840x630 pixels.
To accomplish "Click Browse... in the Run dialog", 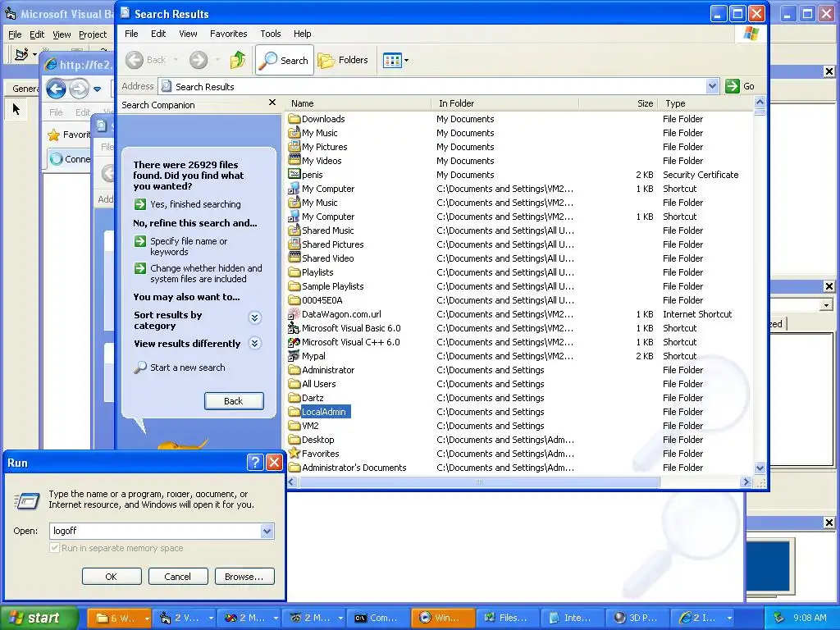I will (x=244, y=577).
